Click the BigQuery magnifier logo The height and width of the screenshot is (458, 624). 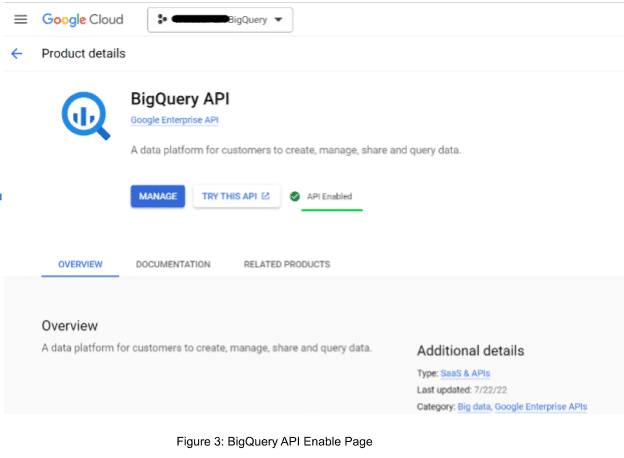pos(86,115)
